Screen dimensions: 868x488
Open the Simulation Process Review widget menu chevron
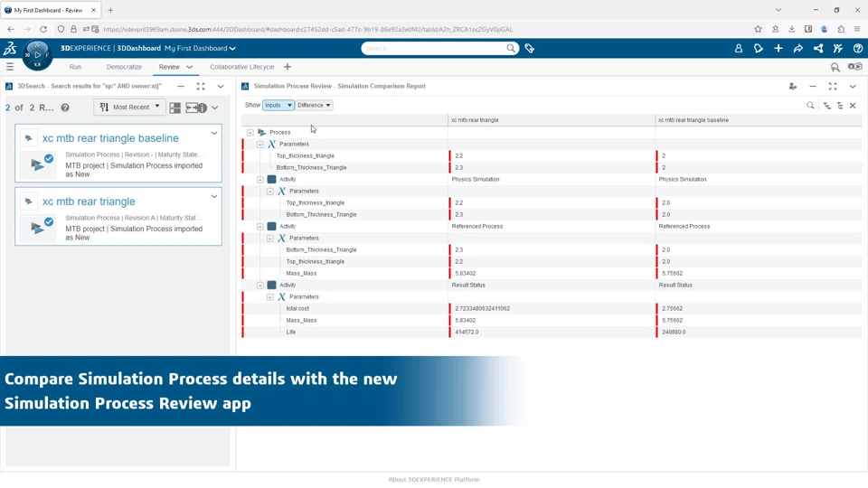(853, 87)
